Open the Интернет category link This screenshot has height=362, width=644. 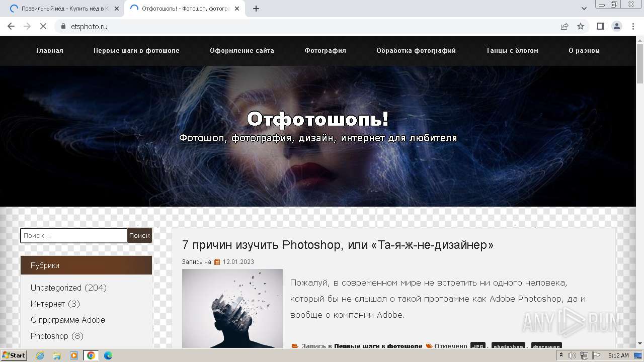pyautogui.click(x=48, y=304)
